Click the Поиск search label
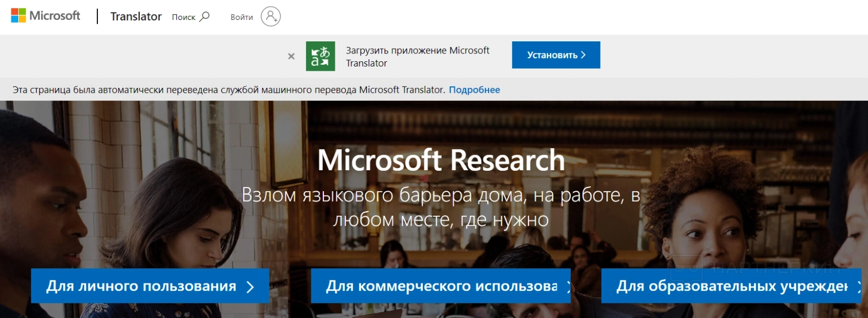 [x=184, y=17]
